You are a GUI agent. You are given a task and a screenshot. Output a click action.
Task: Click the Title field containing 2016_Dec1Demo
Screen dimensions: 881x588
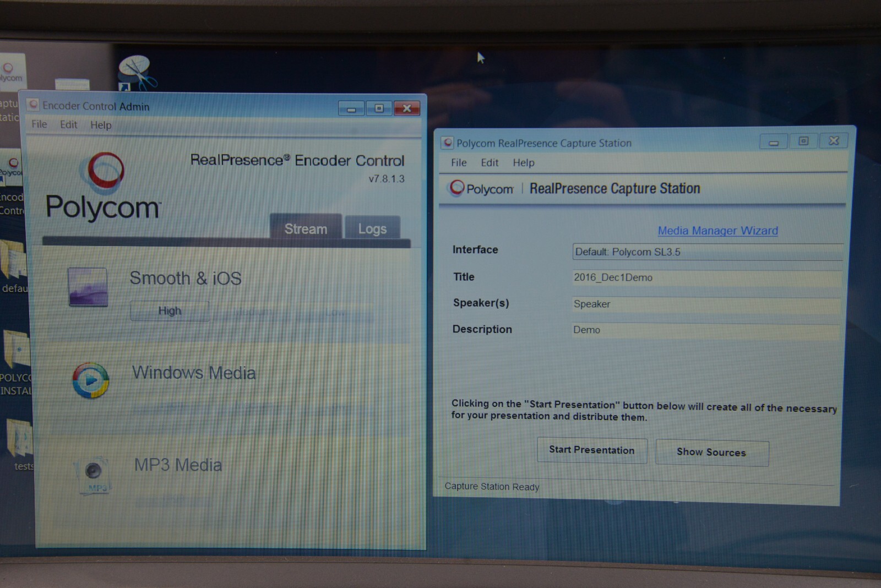coord(706,278)
